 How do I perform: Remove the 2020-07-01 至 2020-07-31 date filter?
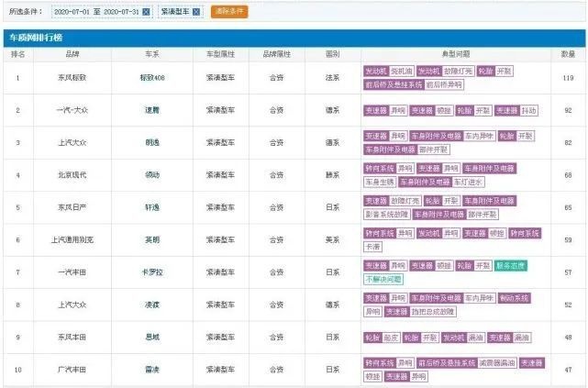[146, 12]
